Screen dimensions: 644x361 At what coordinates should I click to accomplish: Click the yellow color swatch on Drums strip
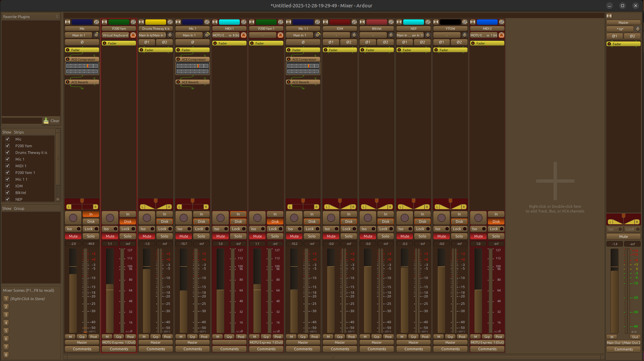point(155,22)
